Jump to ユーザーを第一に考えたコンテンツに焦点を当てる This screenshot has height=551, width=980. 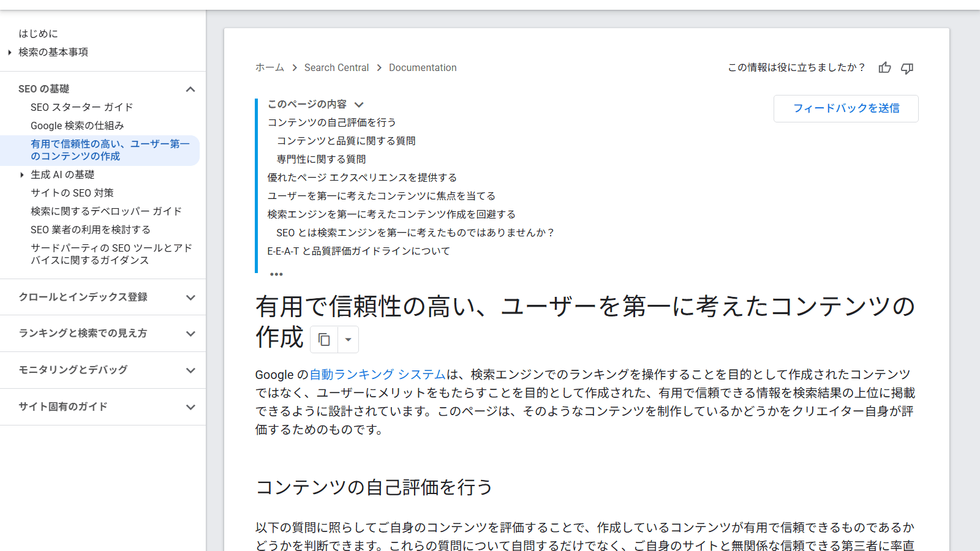[x=382, y=196]
